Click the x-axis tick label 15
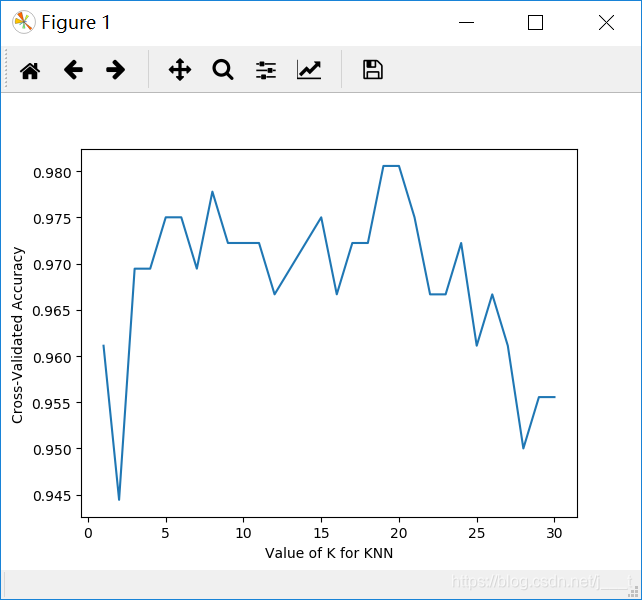The image size is (642, 600). click(321, 533)
